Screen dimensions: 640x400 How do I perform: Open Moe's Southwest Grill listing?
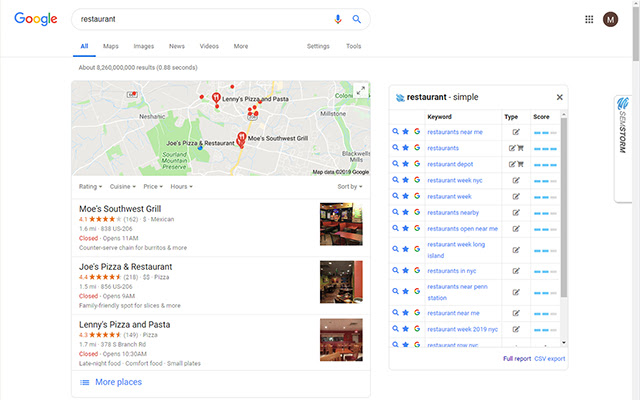coord(120,209)
